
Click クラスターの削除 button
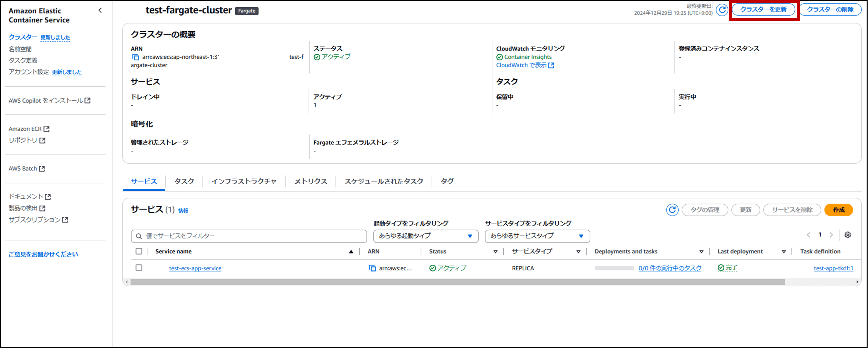(x=830, y=10)
